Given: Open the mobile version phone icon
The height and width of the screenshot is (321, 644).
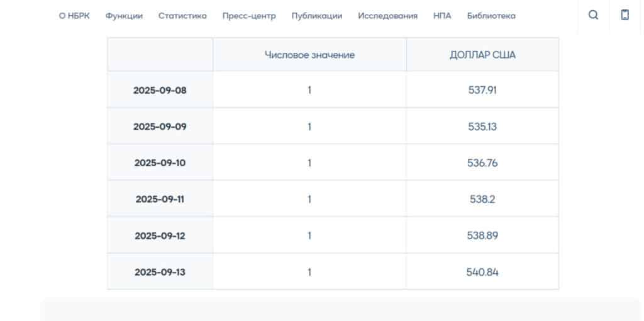Looking at the screenshot, I should point(625,15).
